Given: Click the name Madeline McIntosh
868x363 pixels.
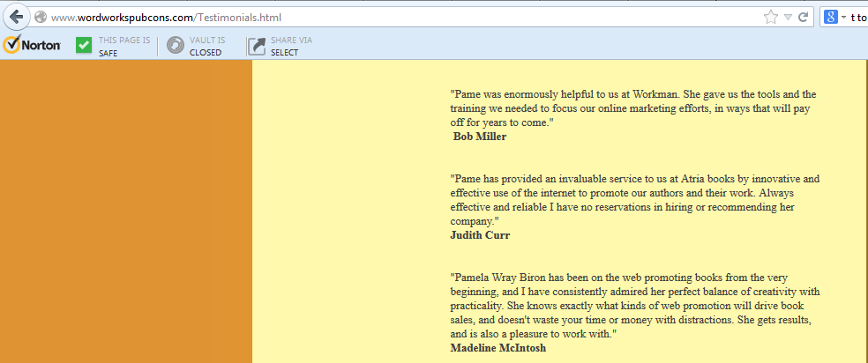Looking at the screenshot, I should coord(498,348).
